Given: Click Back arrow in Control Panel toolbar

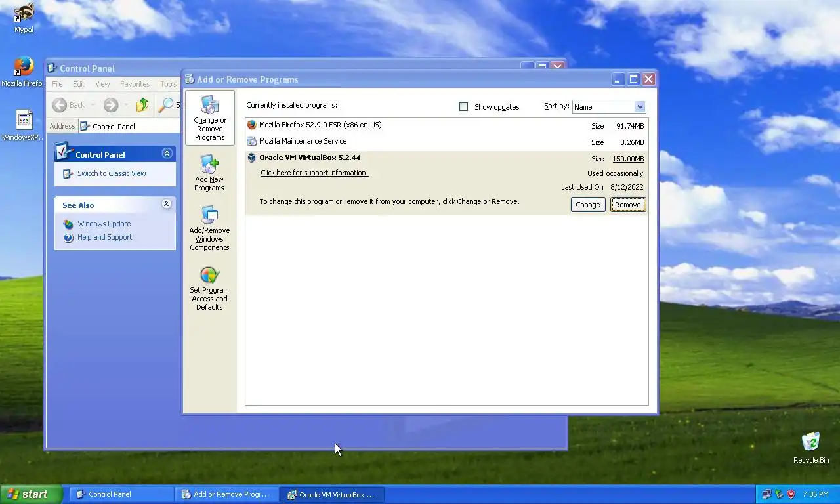Looking at the screenshot, I should [x=60, y=105].
